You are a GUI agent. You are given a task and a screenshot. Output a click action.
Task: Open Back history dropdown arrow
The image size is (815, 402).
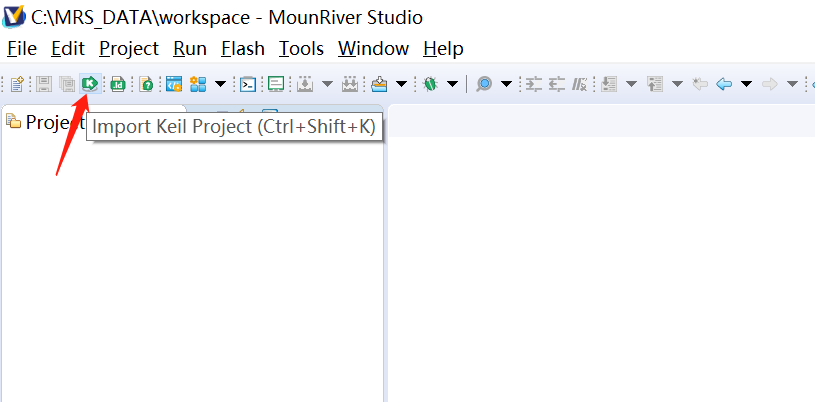point(746,84)
